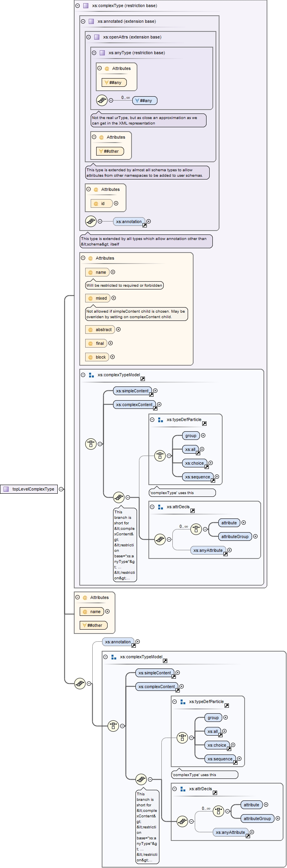This screenshot has width=287, height=868.
Task: Follow link arrow on xs:choice in restriction base
Action: click(207, 467)
